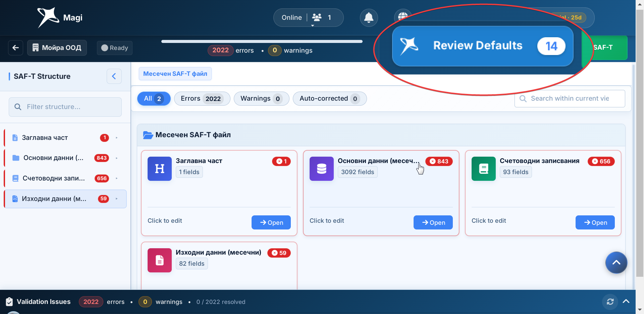
Task: Click the Мойра ООД company button
Action: (57, 48)
